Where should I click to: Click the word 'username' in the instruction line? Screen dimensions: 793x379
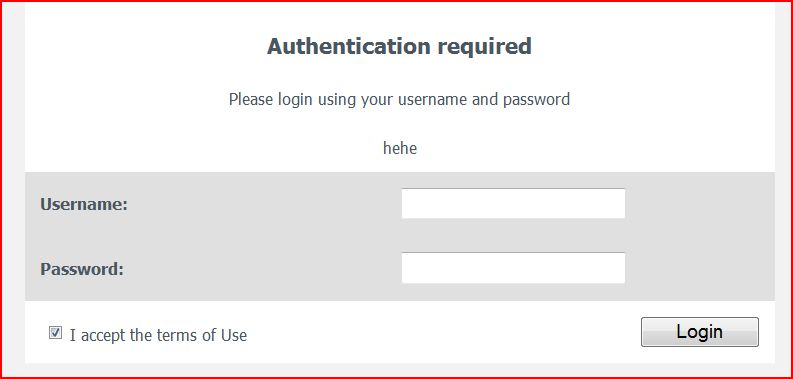click(432, 99)
